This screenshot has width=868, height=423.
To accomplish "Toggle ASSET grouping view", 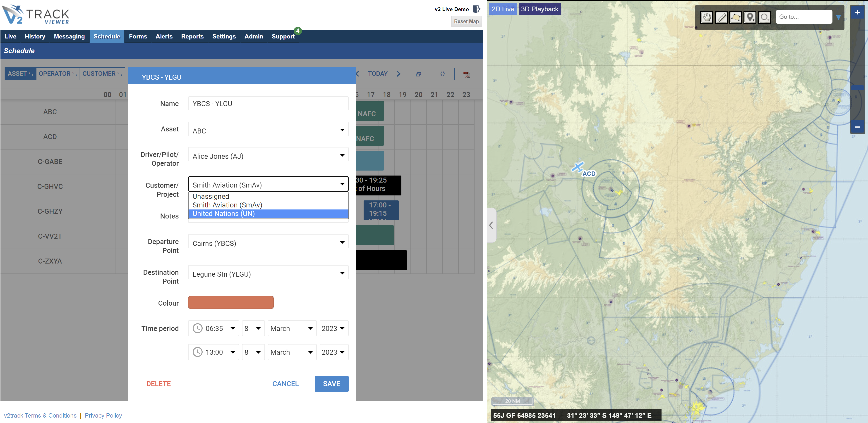I will point(21,74).
